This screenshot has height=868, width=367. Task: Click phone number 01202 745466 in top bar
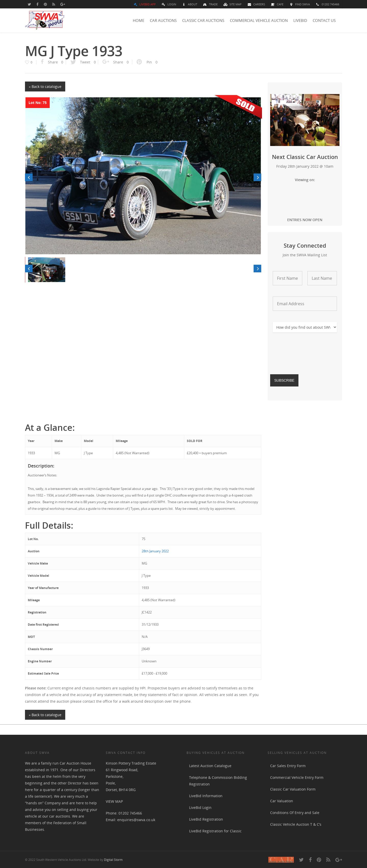coord(327,4)
